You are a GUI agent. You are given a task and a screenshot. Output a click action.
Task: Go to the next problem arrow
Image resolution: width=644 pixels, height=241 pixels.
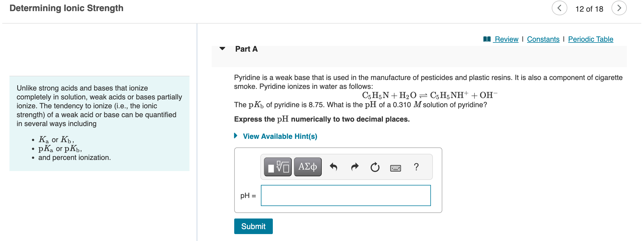tap(619, 8)
